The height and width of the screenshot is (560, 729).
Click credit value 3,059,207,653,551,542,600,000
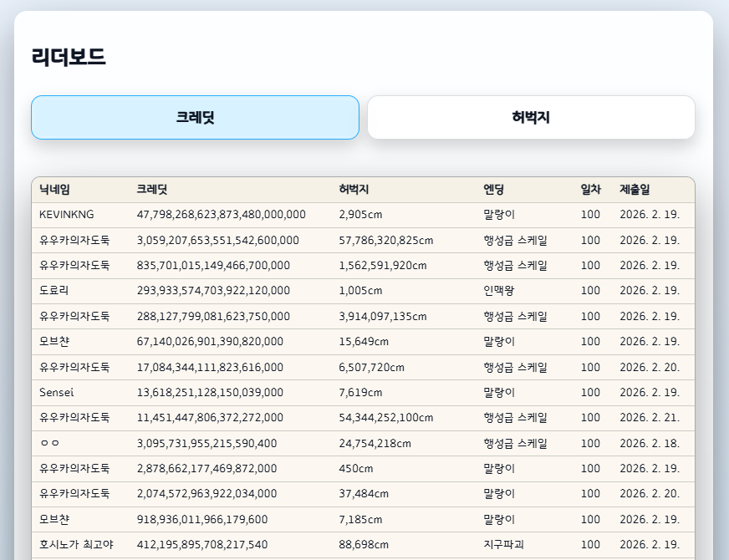coord(218,240)
